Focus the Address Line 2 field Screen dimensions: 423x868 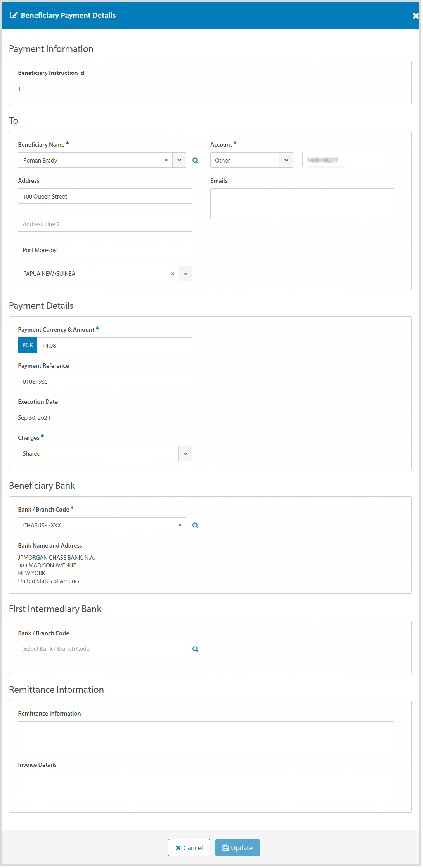click(x=105, y=224)
